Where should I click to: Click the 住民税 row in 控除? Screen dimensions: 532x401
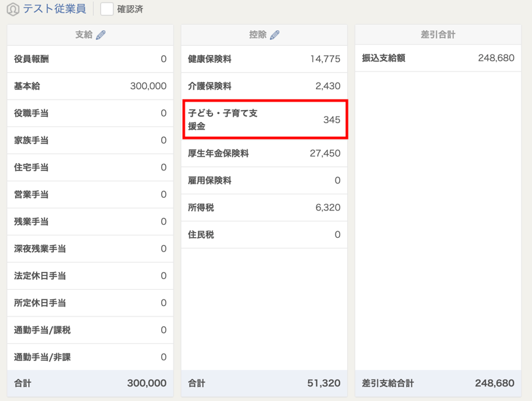pyautogui.click(x=264, y=235)
